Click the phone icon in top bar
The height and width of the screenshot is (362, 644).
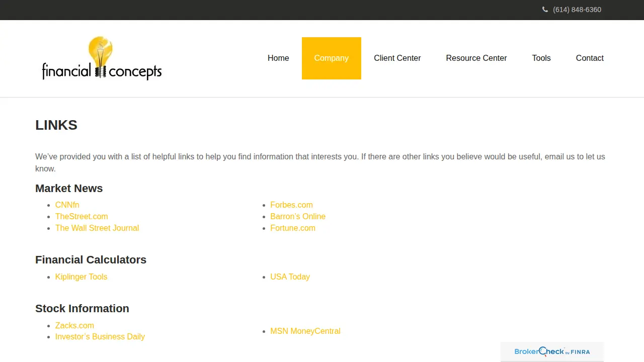click(x=545, y=10)
